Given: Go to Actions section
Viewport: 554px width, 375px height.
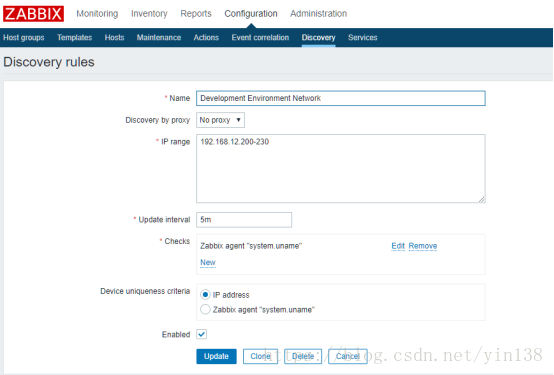Looking at the screenshot, I should pyautogui.click(x=206, y=37).
